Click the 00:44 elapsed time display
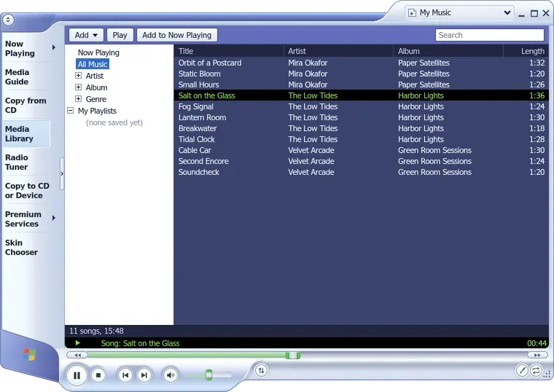This screenshot has height=392, width=554. point(537,343)
